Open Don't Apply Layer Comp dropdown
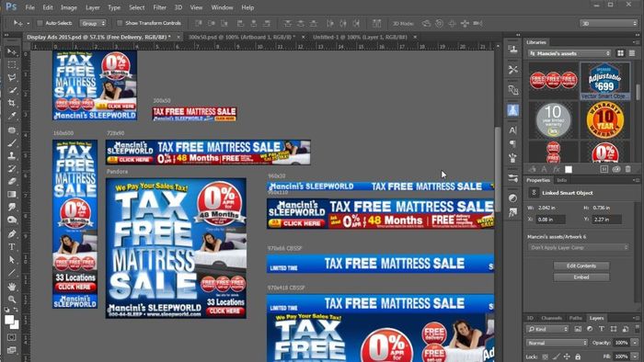 (578, 247)
